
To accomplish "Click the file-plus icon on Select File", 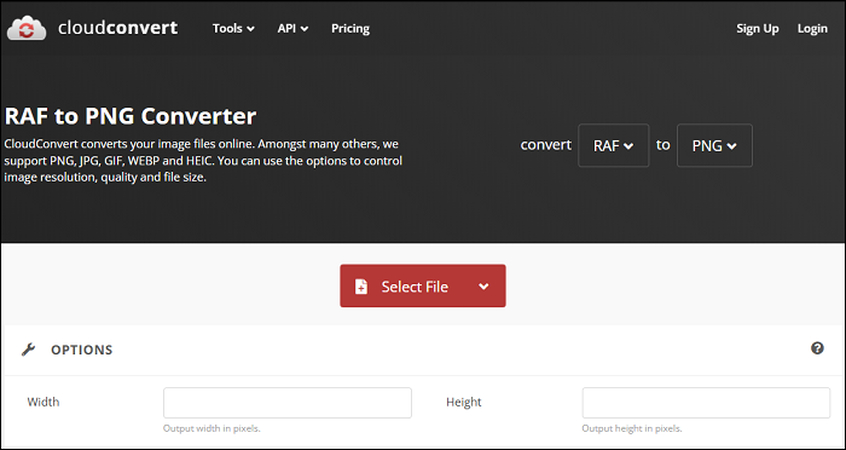I will [361, 287].
